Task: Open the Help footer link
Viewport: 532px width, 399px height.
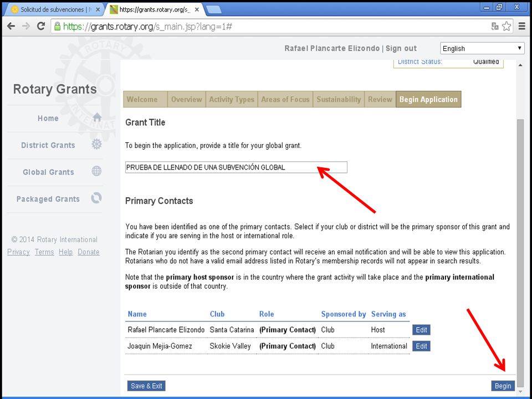Action: coord(65,252)
